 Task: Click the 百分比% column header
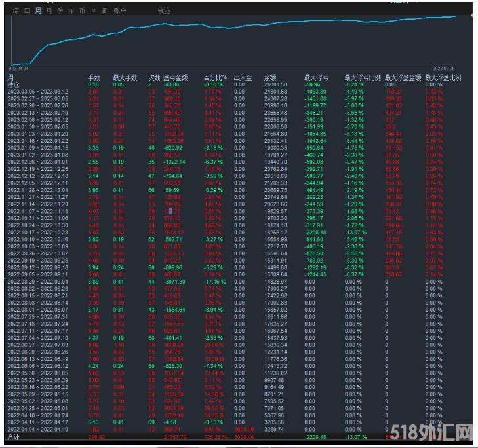pos(214,78)
